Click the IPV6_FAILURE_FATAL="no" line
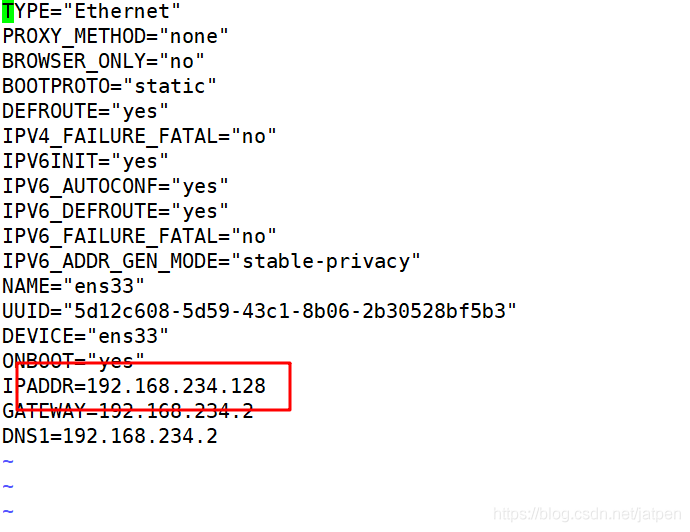The image size is (690, 532). pyautogui.click(x=139, y=237)
